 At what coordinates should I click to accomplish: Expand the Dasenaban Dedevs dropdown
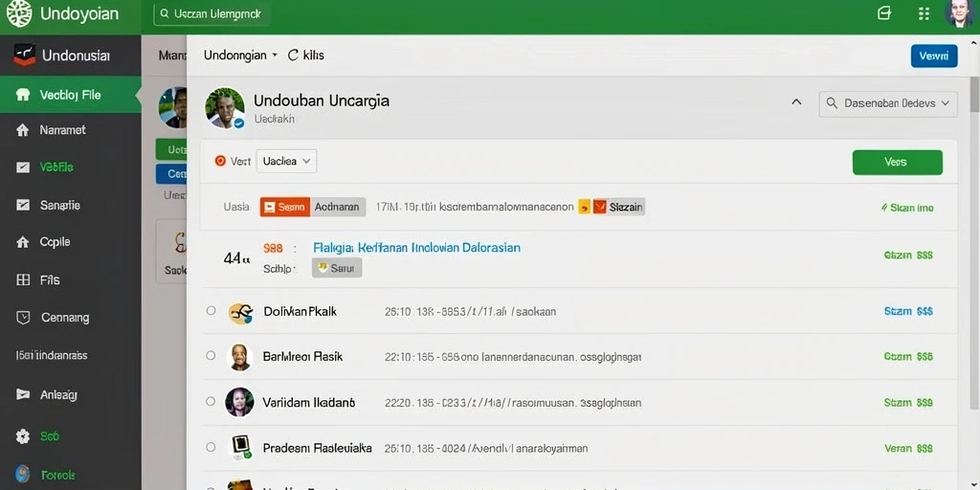click(x=887, y=103)
